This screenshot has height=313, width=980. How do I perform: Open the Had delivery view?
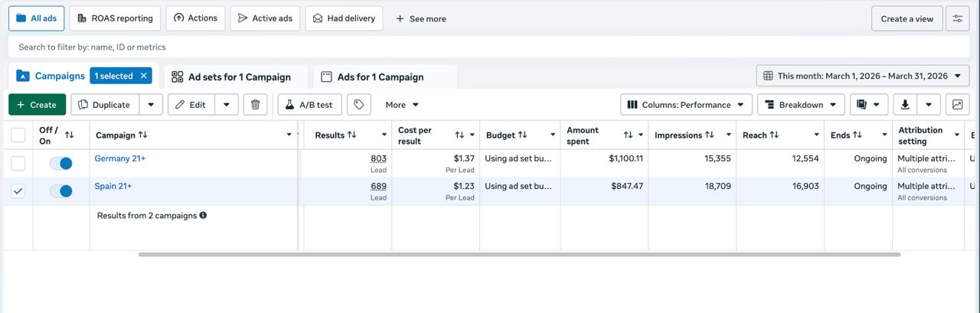(x=344, y=18)
